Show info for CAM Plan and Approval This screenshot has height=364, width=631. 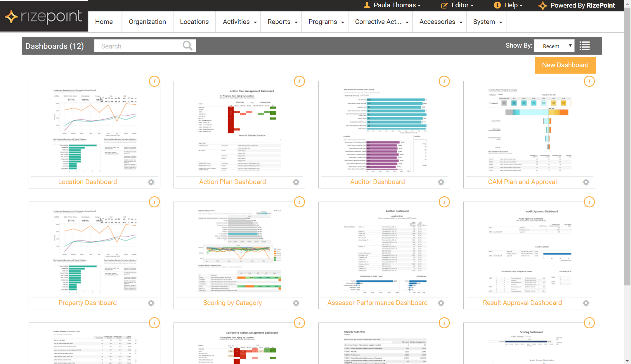pyautogui.click(x=589, y=81)
